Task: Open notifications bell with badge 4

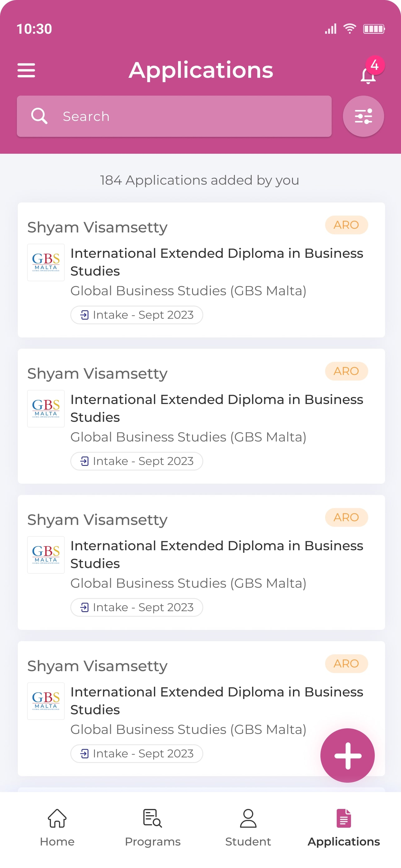Action: coord(371,71)
